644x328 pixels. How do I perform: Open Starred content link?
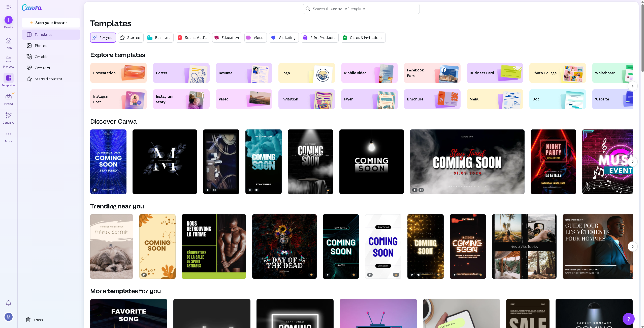coord(48,79)
